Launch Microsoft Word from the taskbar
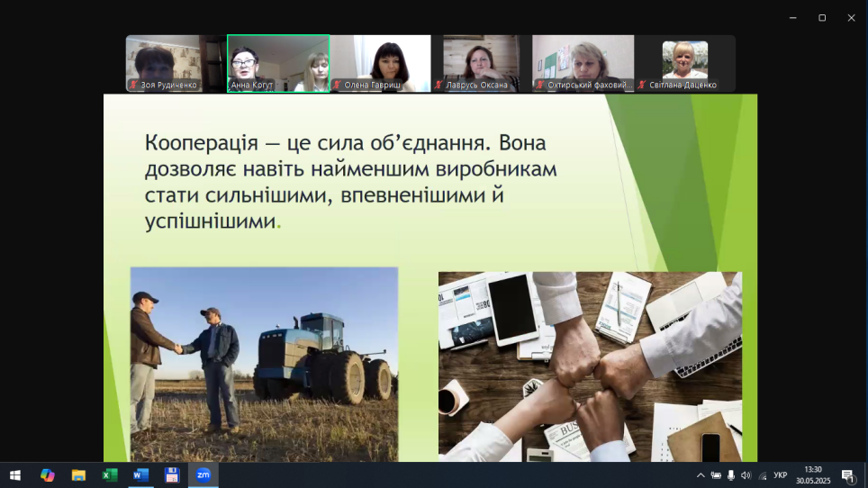This screenshot has height=488, width=868. [x=140, y=474]
